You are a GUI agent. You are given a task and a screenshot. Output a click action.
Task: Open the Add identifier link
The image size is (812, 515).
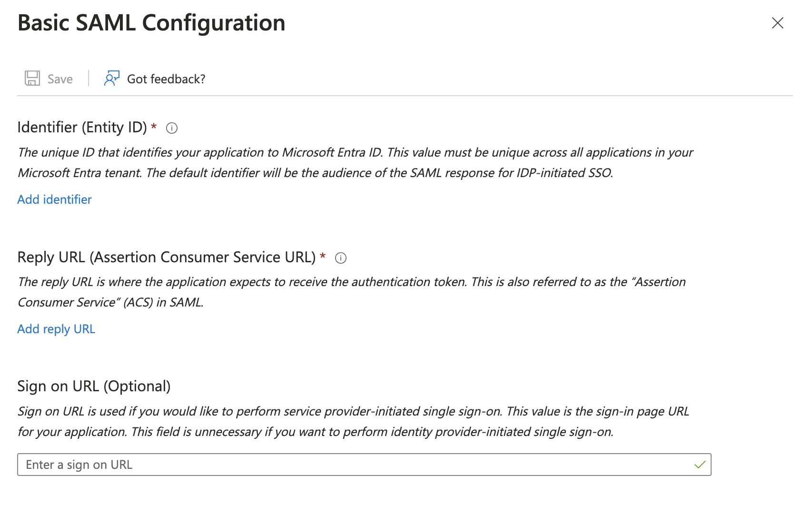pos(54,199)
